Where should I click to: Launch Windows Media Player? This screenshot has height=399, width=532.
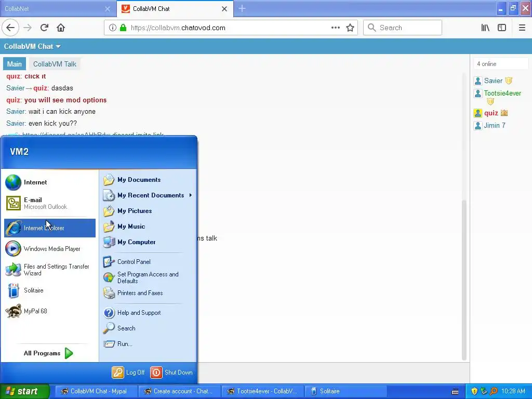[x=49, y=249]
